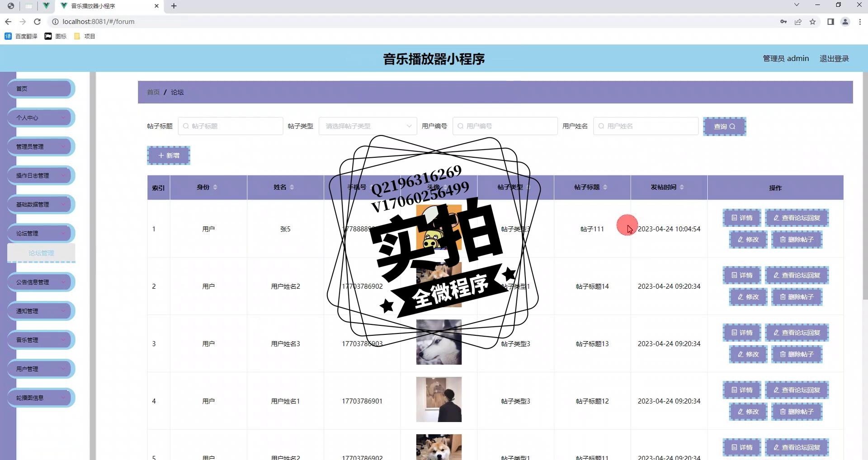Focus the 用户姓名 search input
The width and height of the screenshot is (868, 460).
point(646,126)
